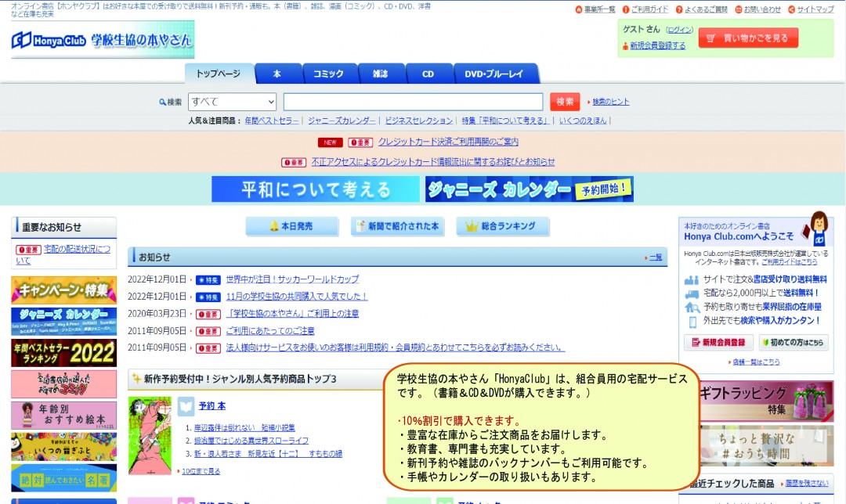
Task: Click the いくつのえほん yellow sidebar banner
Action: (63, 447)
